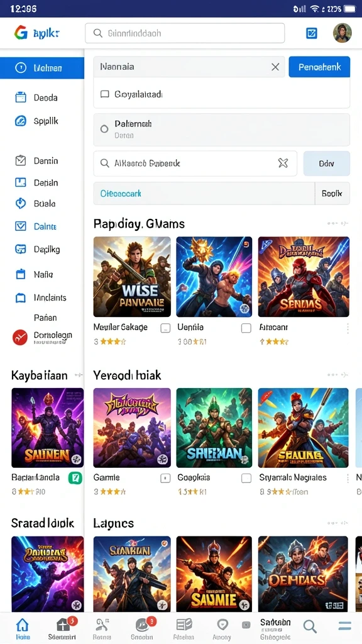Image resolution: width=362 pixels, height=644 pixels.
Task: Click into the Nannaia text field
Action: tap(189, 67)
